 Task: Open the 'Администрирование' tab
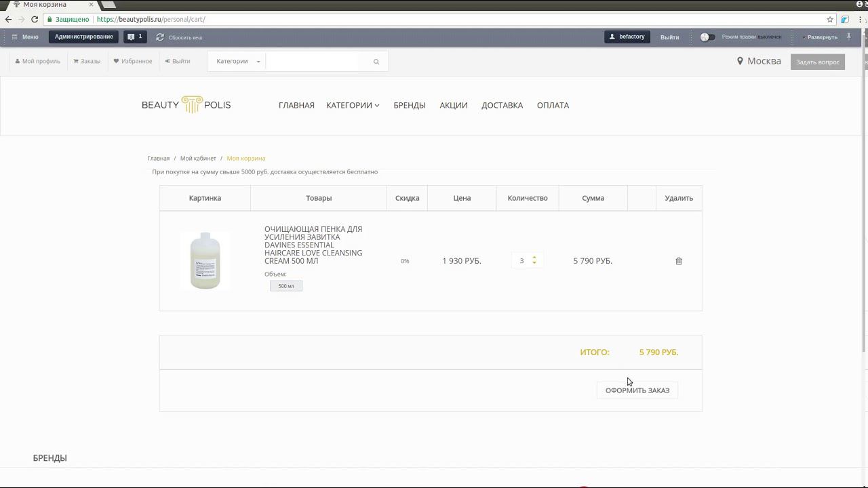coord(84,37)
